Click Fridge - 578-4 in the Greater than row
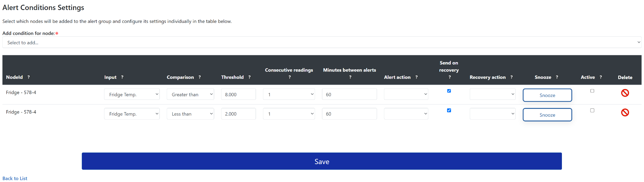The width and height of the screenshot is (644, 182). (21, 93)
